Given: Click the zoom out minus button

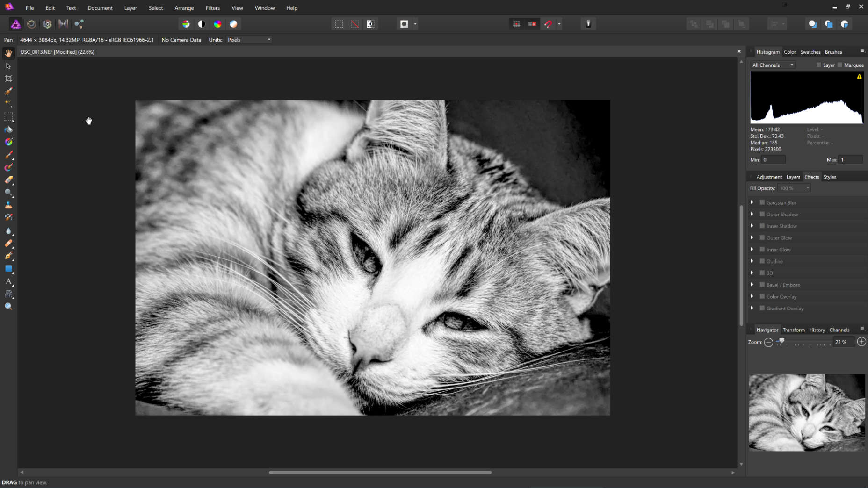Looking at the screenshot, I should (x=768, y=342).
